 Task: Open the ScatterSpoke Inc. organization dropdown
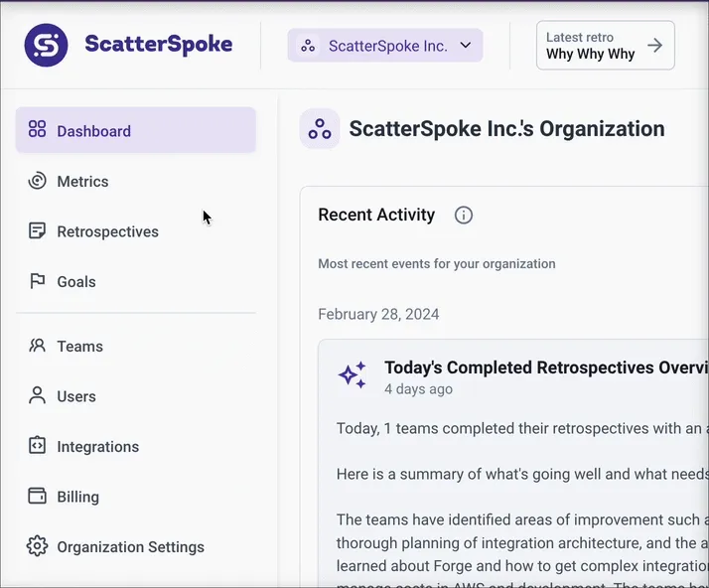(x=385, y=46)
